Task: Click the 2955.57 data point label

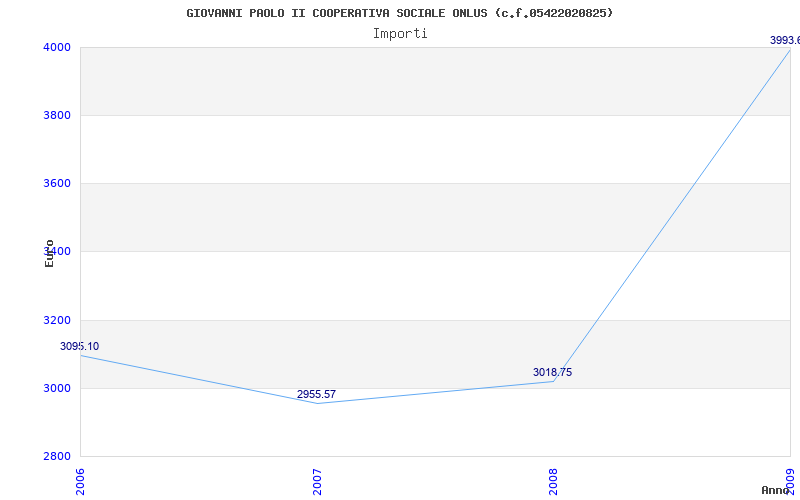Action: click(x=316, y=394)
